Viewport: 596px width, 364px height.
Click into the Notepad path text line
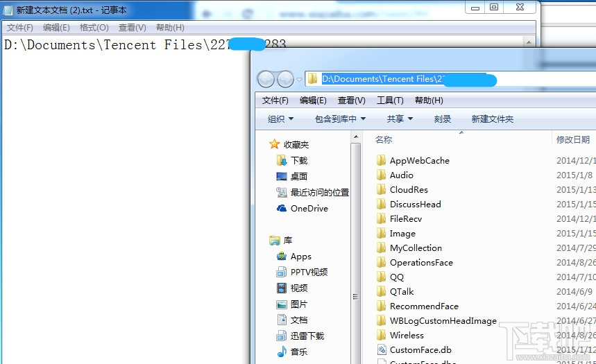pos(145,45)
